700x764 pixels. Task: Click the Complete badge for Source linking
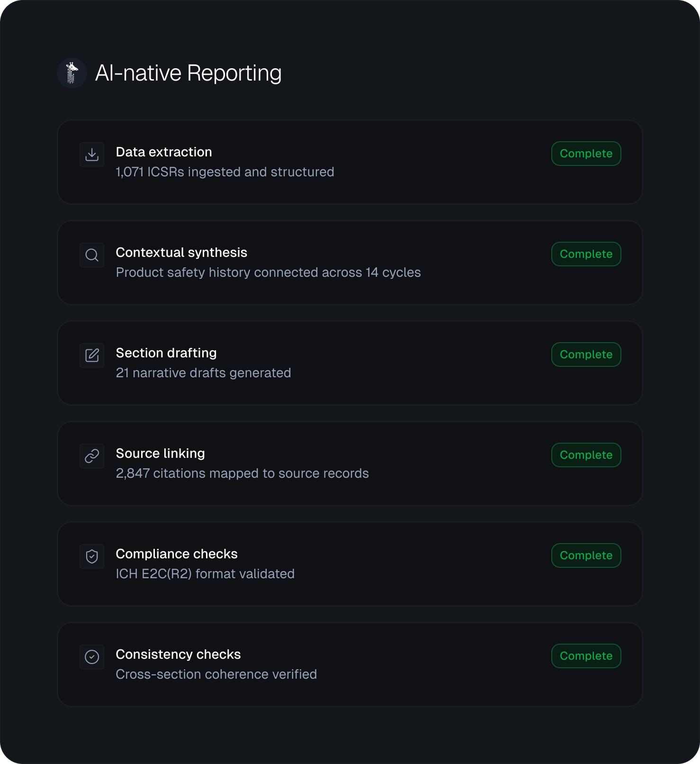click(x=586, y=455)
